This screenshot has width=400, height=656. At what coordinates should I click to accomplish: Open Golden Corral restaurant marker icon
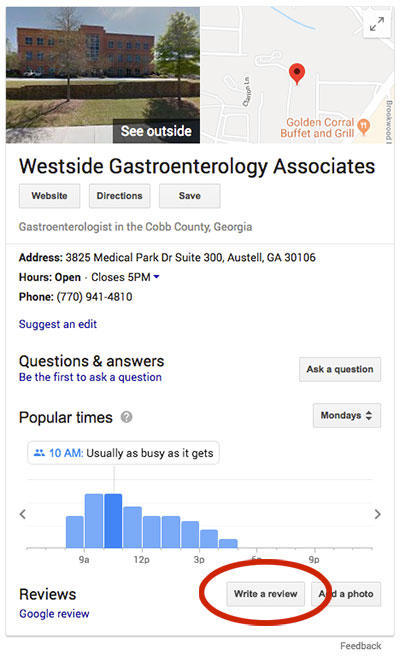pyautogui.click(x=364, y=125)
